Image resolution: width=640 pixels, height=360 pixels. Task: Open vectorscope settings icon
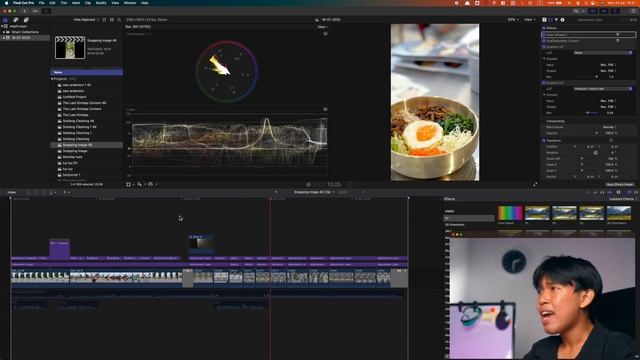click(325, 34)
